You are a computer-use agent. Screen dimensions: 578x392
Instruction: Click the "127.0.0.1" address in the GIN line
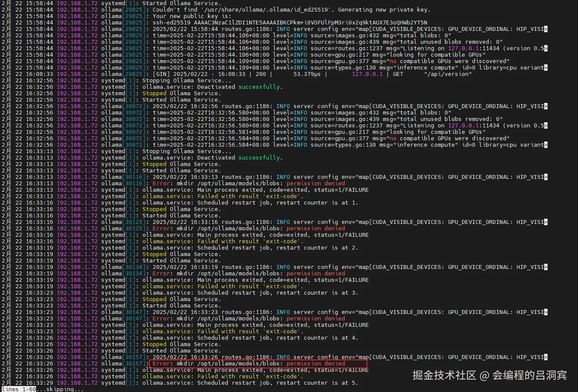coord(367,74)
